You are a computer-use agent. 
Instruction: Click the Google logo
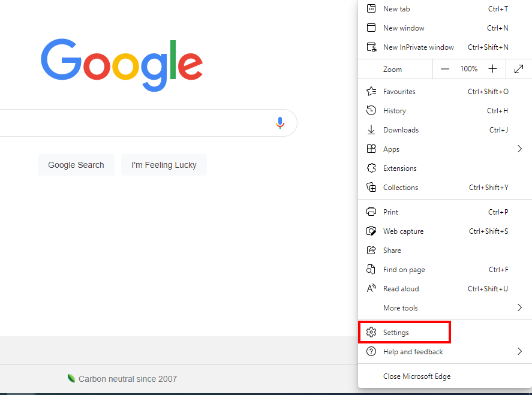click(x=122, y=64)
